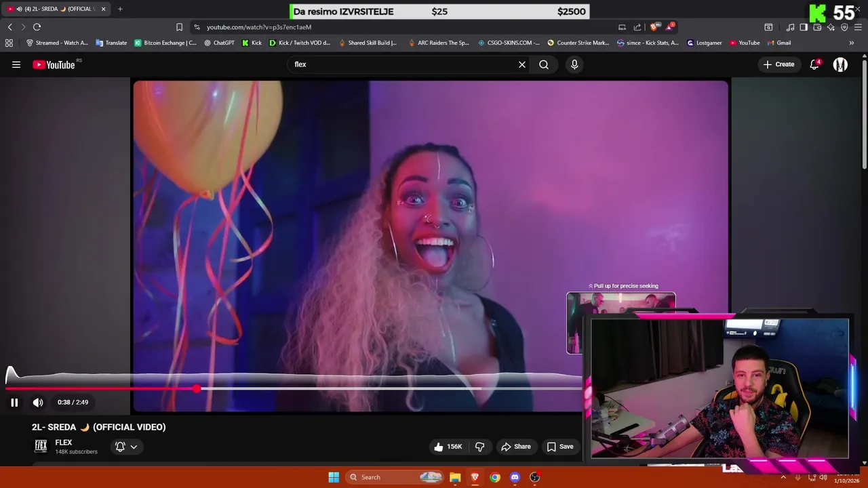868x488 pixels.
Task: Toggle channel notification bell for FLEX
Action: tap(120, 447)
